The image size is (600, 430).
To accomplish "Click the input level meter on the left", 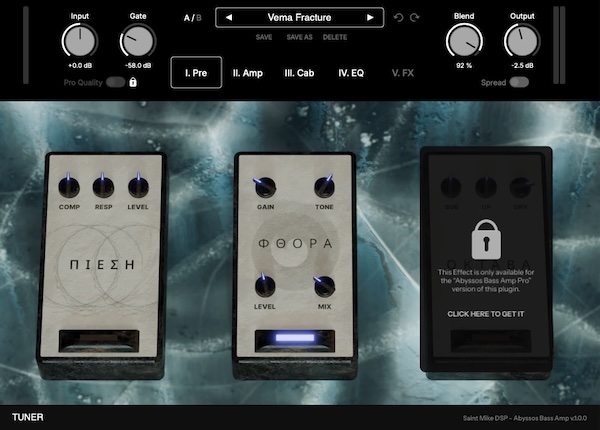I will [x=26, y=45].
